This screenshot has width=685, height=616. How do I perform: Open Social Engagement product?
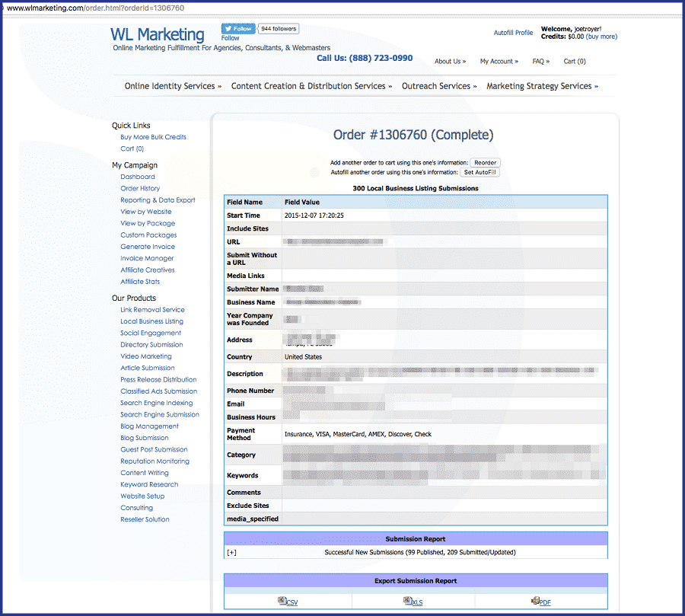[x=151, y=334]
